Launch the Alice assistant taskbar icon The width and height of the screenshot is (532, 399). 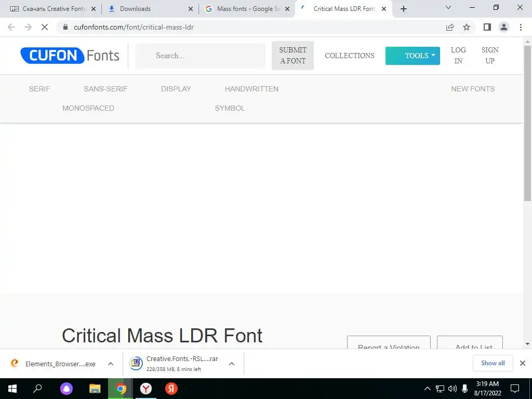[x=66, y=389]
